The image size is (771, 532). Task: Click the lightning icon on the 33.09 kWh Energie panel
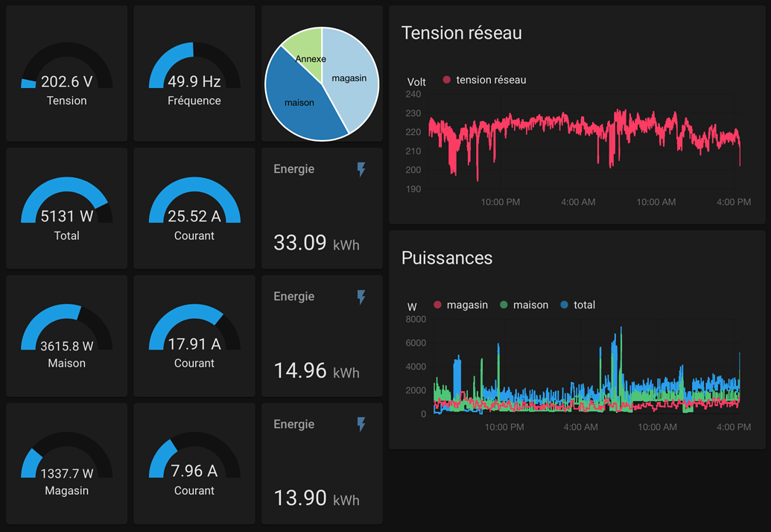tap(361, 169)
